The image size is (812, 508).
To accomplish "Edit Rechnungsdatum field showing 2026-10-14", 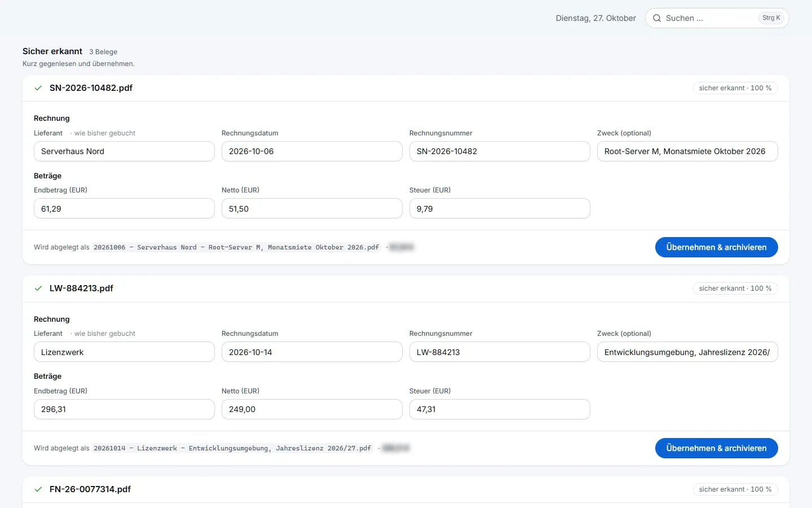I will (312, 352).
